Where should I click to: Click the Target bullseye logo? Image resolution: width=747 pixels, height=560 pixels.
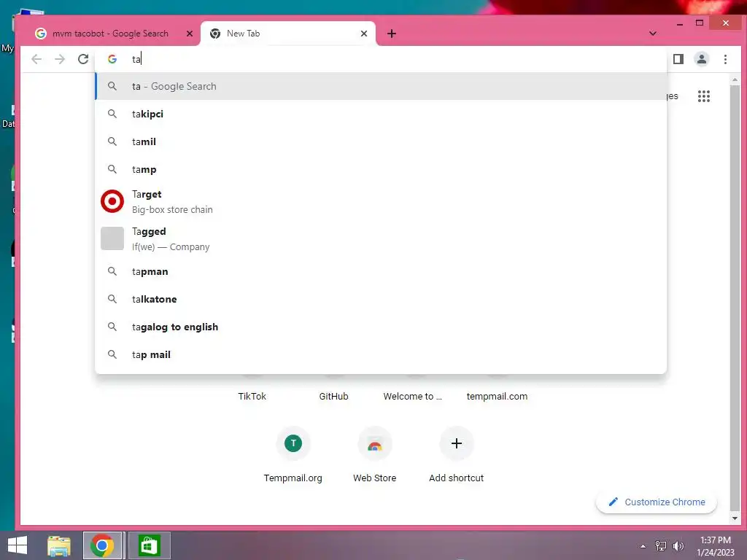(x=112, y=201)
